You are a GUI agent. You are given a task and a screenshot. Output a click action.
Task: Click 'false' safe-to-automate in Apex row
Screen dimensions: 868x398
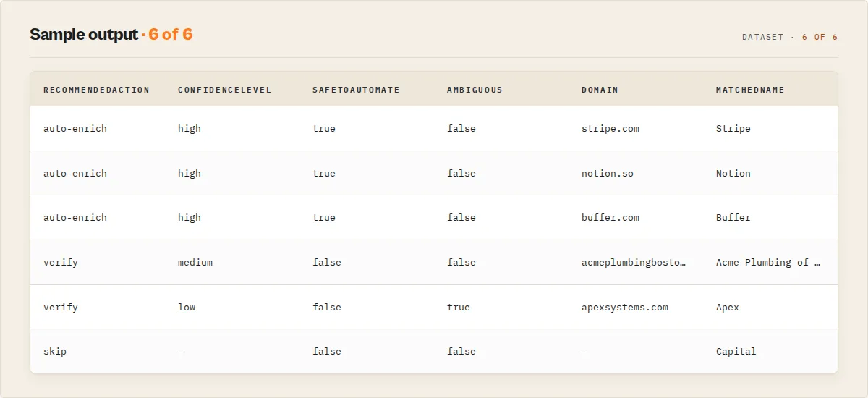[327, 307]
